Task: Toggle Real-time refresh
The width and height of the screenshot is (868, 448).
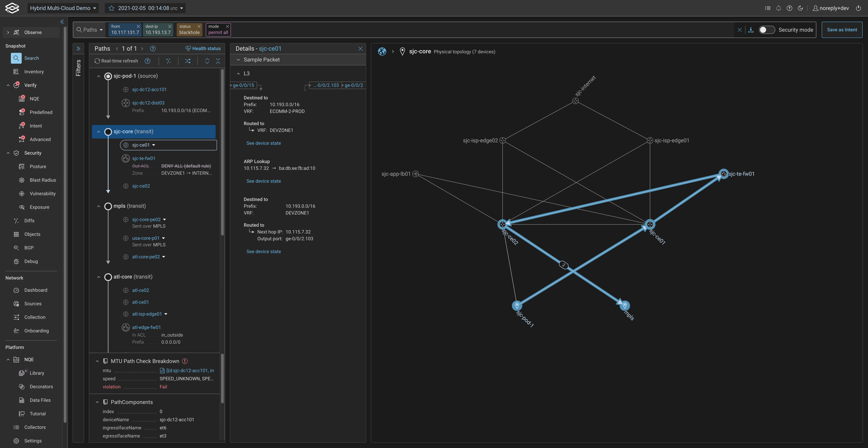Action: [116, 61]
